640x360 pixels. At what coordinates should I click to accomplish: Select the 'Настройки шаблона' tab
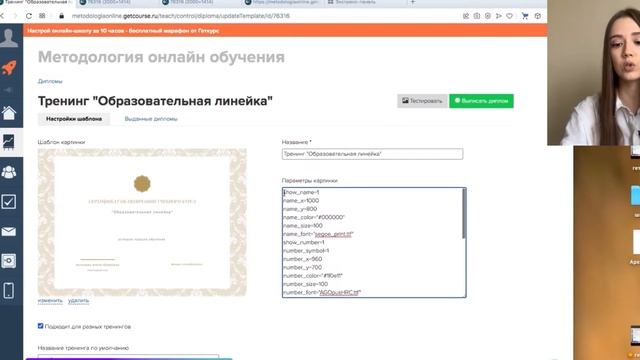74,119
